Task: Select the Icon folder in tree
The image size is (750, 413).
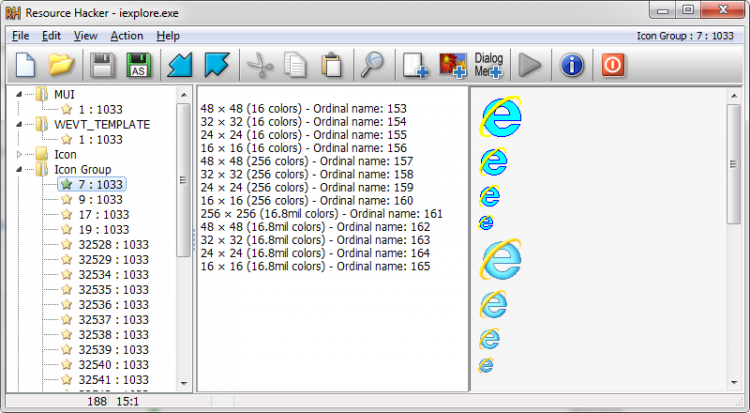Action: pyautogui.click(x=65, y=155)
